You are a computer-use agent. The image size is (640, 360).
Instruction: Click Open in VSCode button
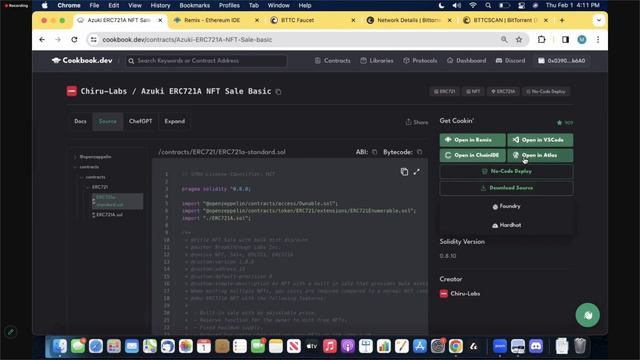tap(540, 140)
